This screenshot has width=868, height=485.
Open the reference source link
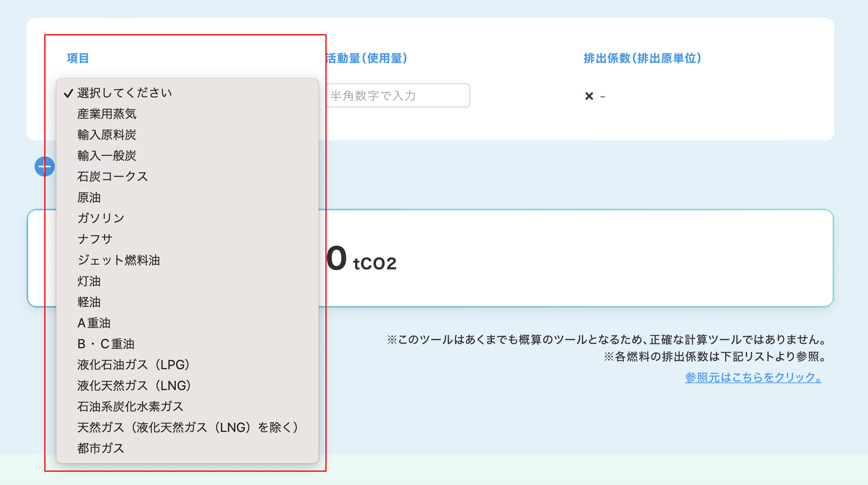click(x=753, y=377)
